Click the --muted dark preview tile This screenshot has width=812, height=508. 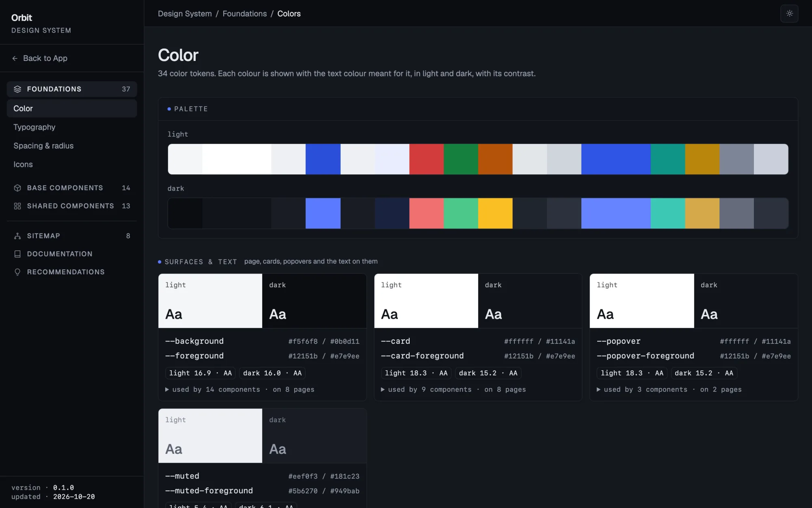[x=314, y=436]
